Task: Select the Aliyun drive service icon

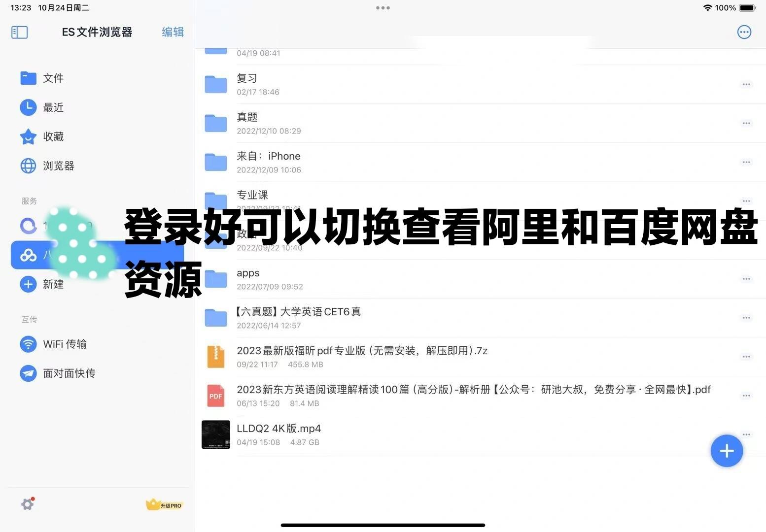Action: tap(28, 226)
